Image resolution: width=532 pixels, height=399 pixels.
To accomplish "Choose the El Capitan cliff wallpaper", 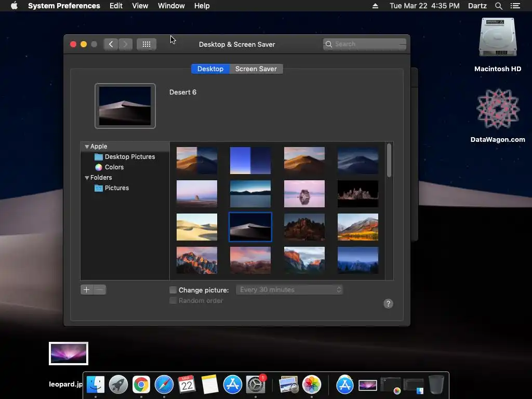I will [304, 260].
